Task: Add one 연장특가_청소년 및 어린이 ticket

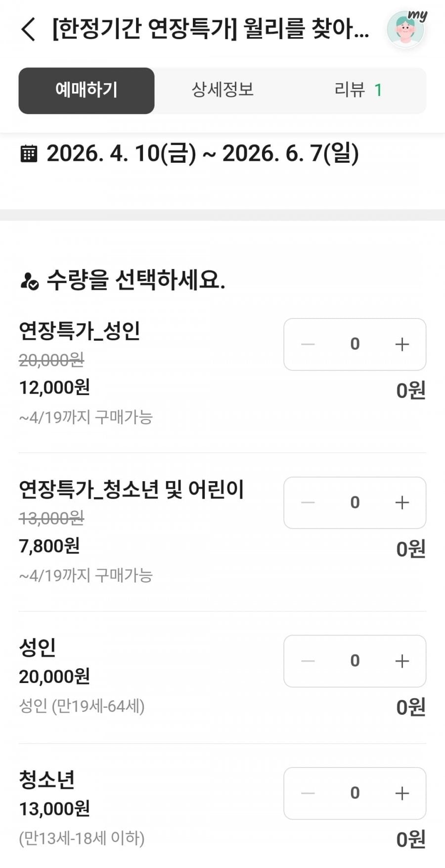Action: coord(402,503)
